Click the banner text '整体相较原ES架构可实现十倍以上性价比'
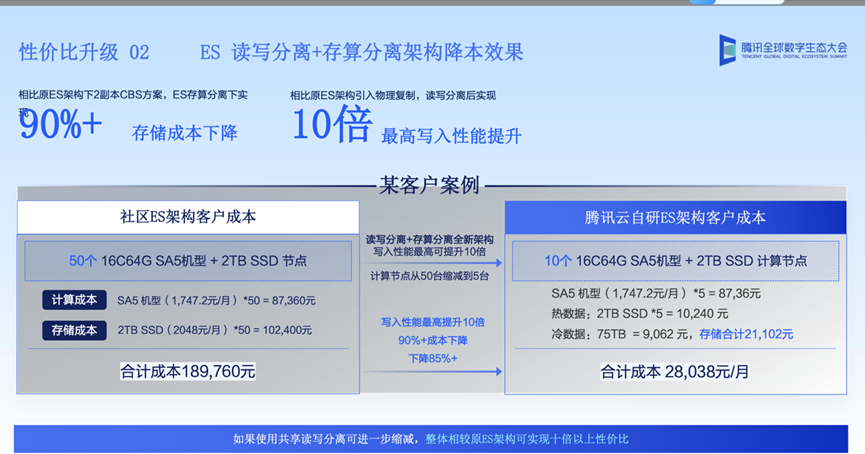Screen dimensions: 865x454 click(x=526, y=439)
